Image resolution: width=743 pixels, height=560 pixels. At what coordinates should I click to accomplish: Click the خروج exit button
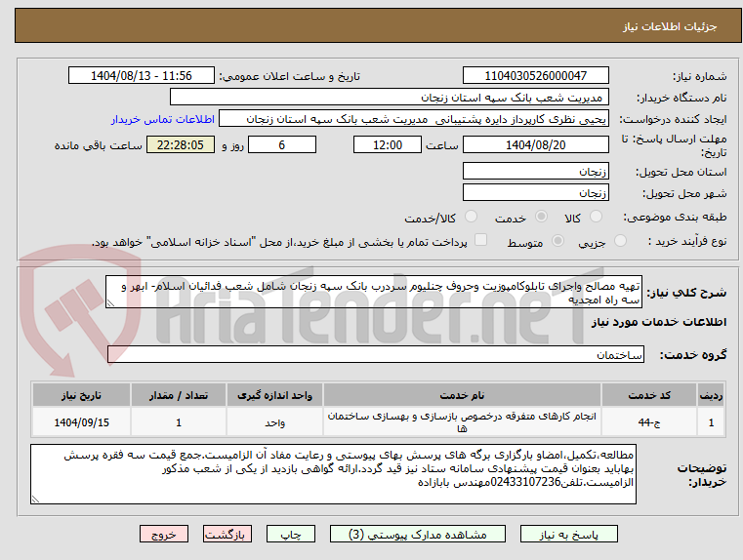pos(164,534)
